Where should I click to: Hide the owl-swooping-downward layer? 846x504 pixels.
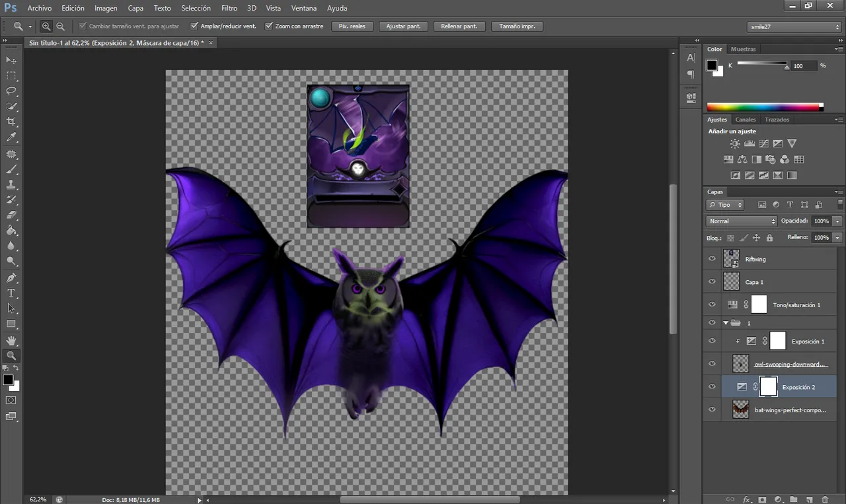[712, 364]
